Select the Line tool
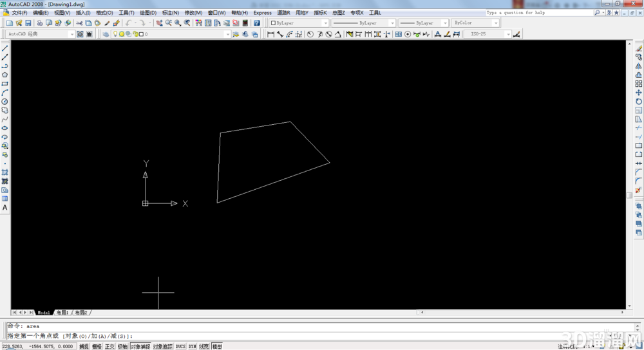This screenshot has width=644, height=350. pos(5,48)
